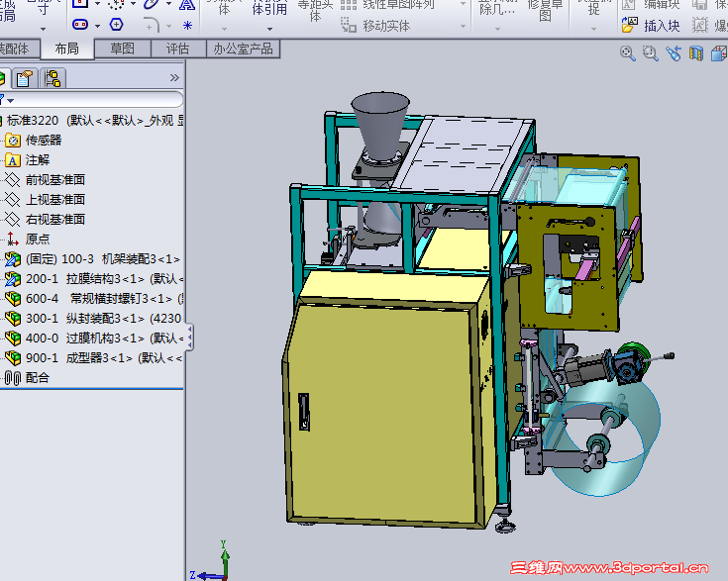Open 移动实体 dropdown arrow

[x=463, y=26]
